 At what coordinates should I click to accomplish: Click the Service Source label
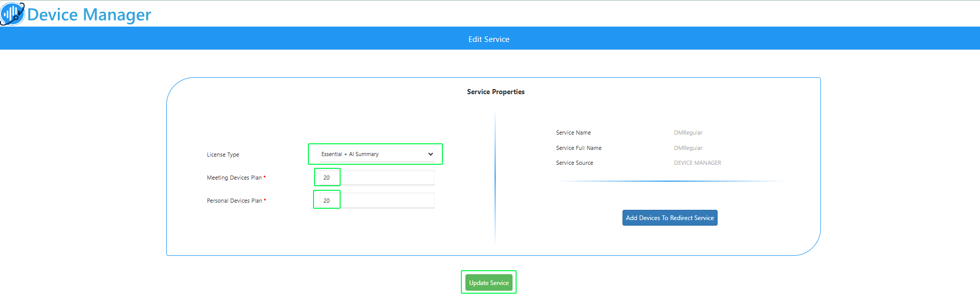pyautogui.click(x=574, y=163)
